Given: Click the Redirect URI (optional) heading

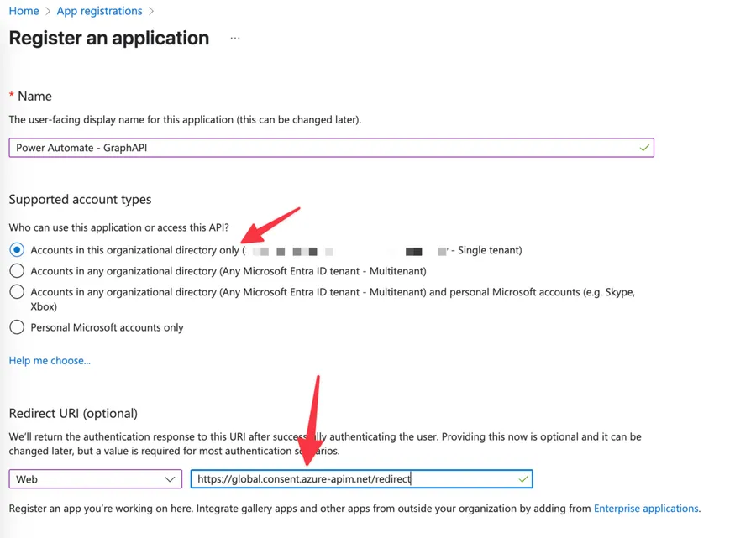Looking at the screenshot, I should point(73,413).
